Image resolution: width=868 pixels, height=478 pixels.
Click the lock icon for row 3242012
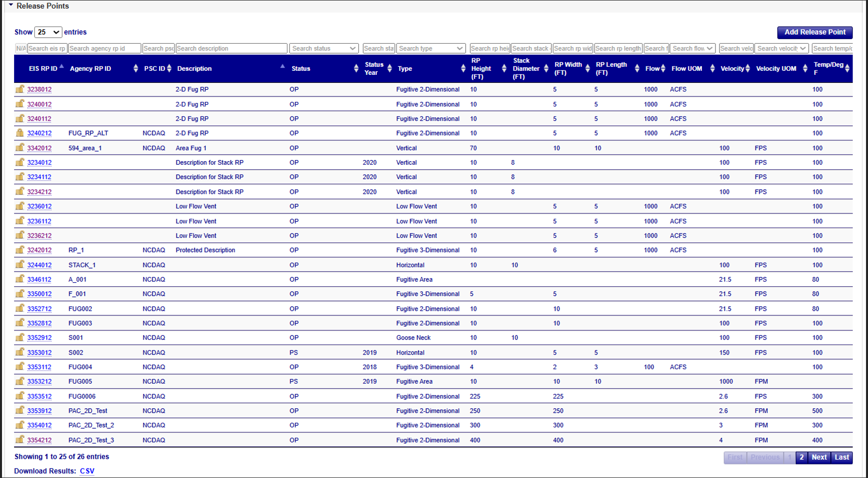pyautogui.click(x=20, y=249)
